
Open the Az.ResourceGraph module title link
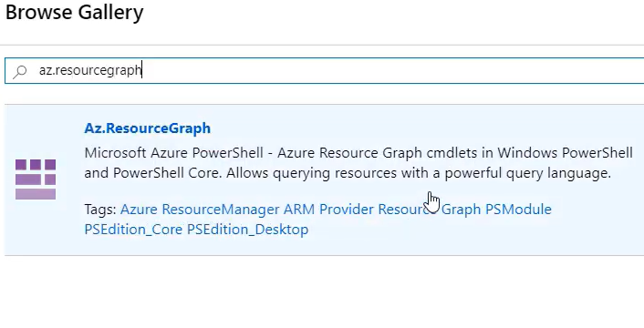(x=148, y=128)
